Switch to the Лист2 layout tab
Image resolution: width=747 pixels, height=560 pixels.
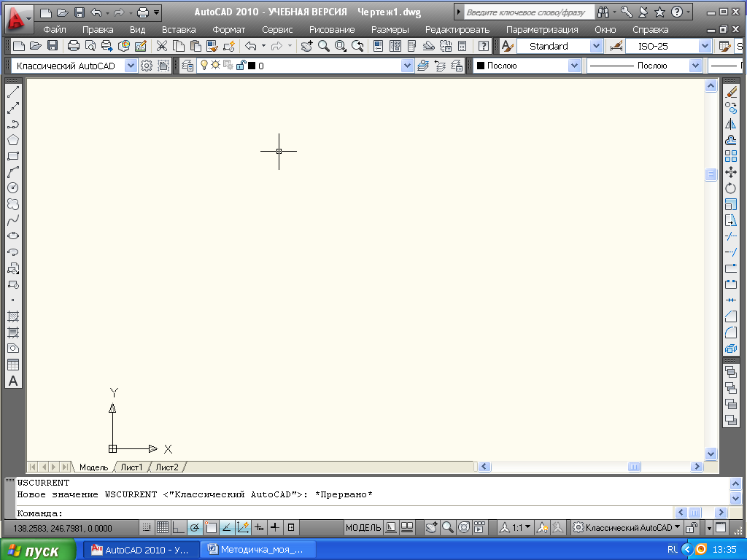point(167,467)
